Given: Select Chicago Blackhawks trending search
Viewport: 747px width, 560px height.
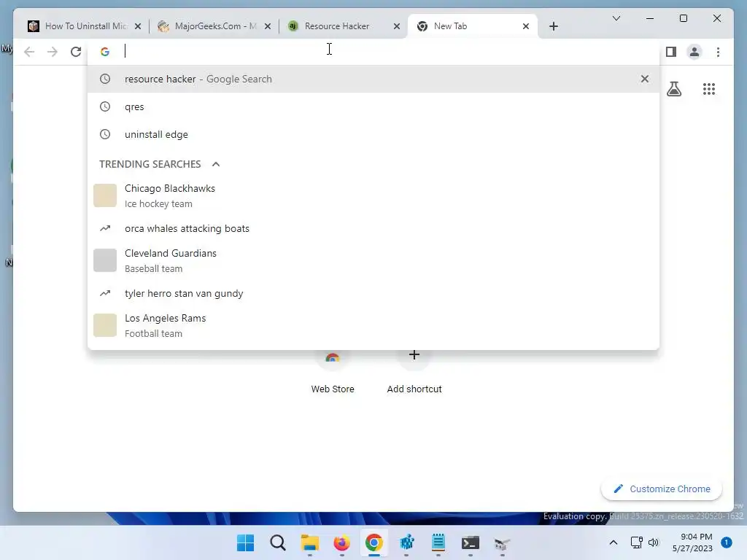Looking at the screenshot, I should (x=373, y=195).
